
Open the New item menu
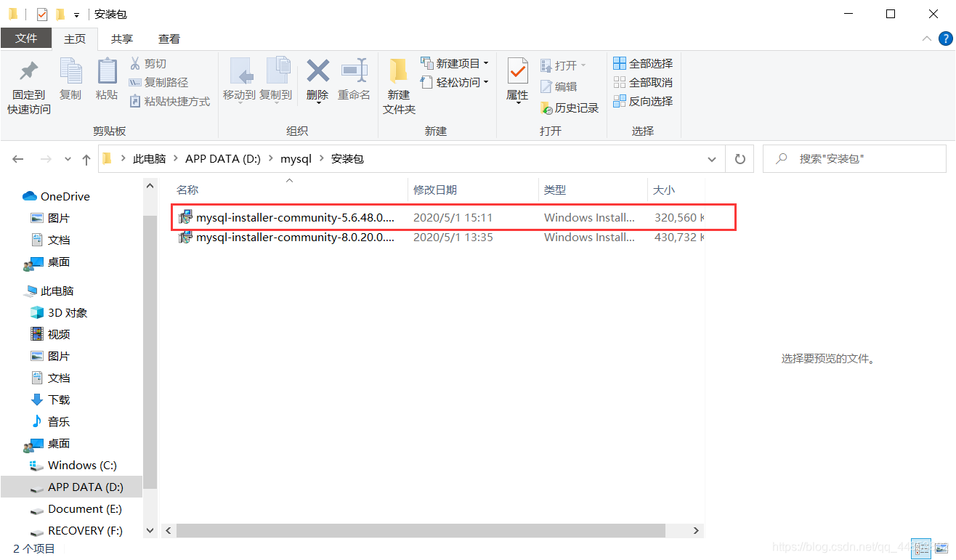point(454,64)
